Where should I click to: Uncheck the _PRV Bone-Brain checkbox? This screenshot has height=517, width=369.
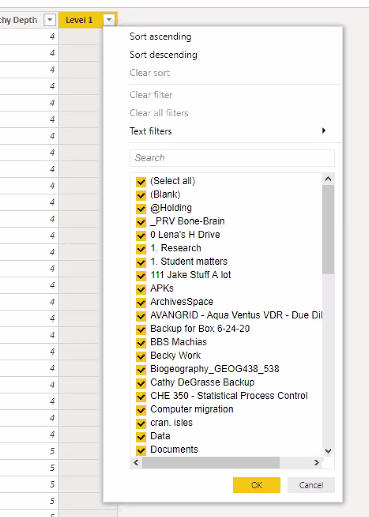coord(141,222)
